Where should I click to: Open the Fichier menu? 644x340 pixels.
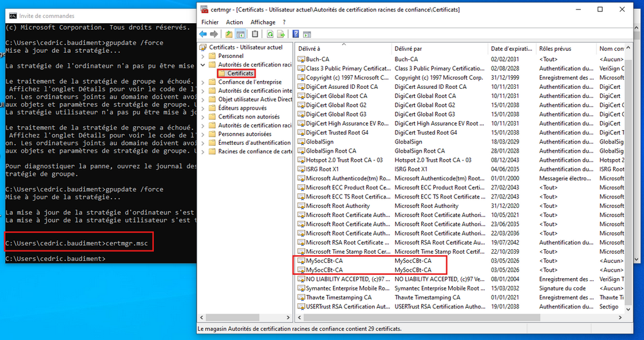[x=210, y=22]
